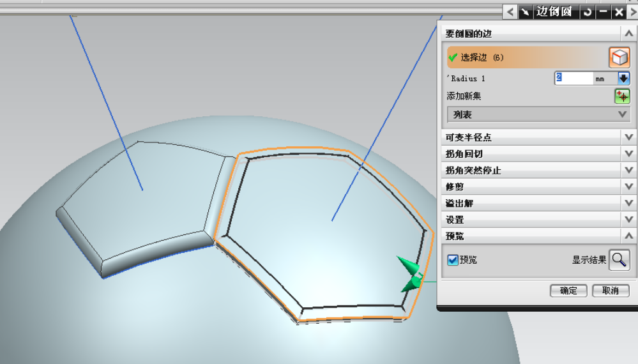638x364 pixels.
Task: Click the edge selection cube icon
Action: [x=619, y=57]
